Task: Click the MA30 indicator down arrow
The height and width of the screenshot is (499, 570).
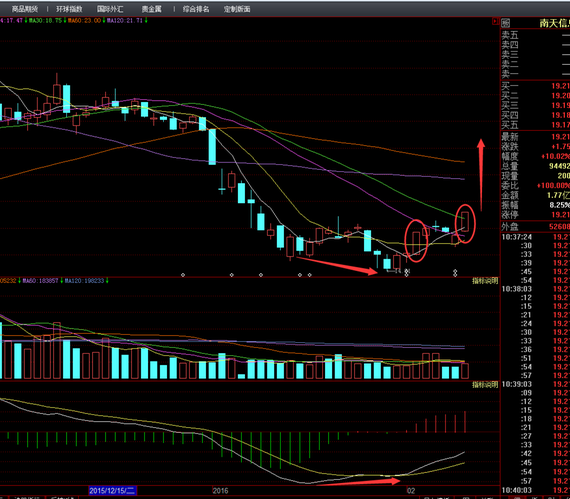Action: pos(65,21)
